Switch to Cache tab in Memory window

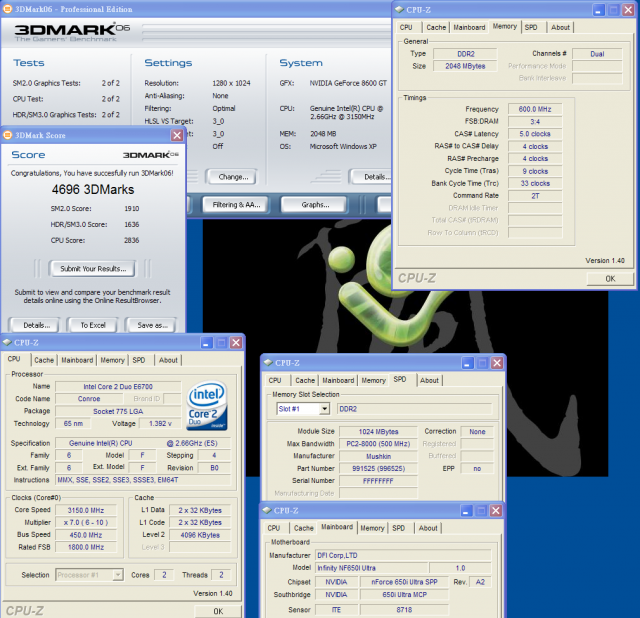tap(436, 27)
